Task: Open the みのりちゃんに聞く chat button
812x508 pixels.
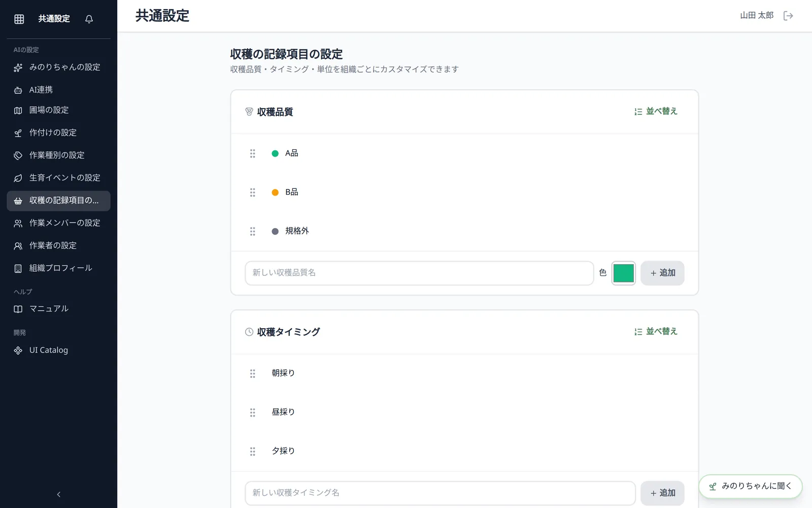Action: [751, 486]
